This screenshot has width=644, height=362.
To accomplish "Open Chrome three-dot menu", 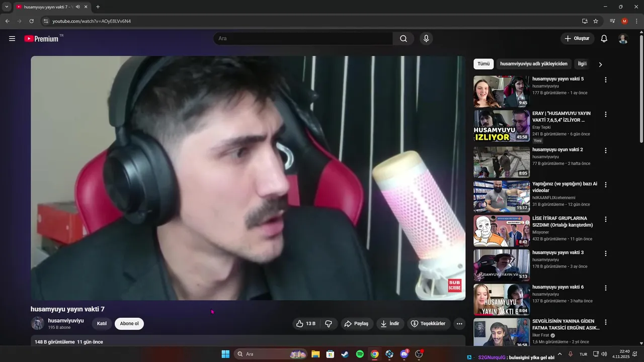I will pos(636,21).
